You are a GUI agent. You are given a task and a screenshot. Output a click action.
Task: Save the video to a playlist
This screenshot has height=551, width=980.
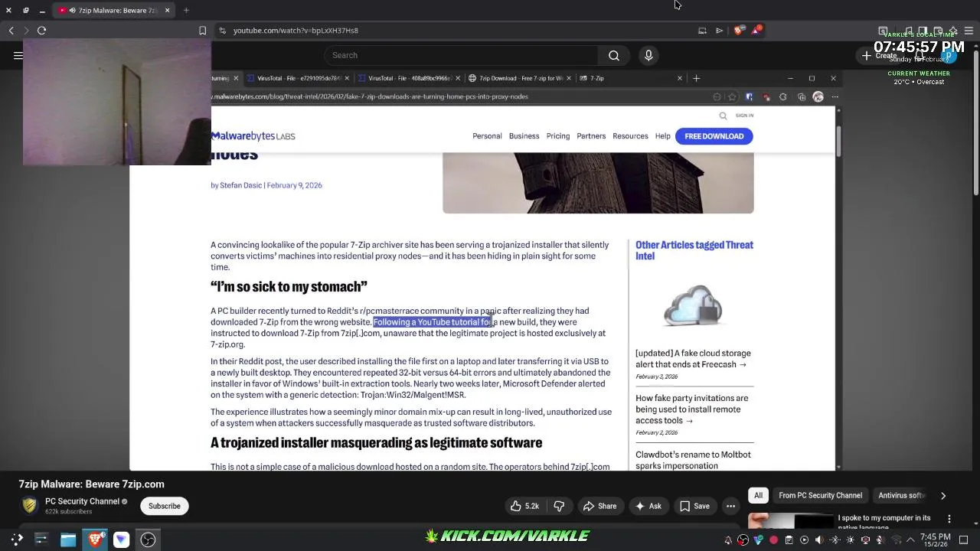(694, 506)
